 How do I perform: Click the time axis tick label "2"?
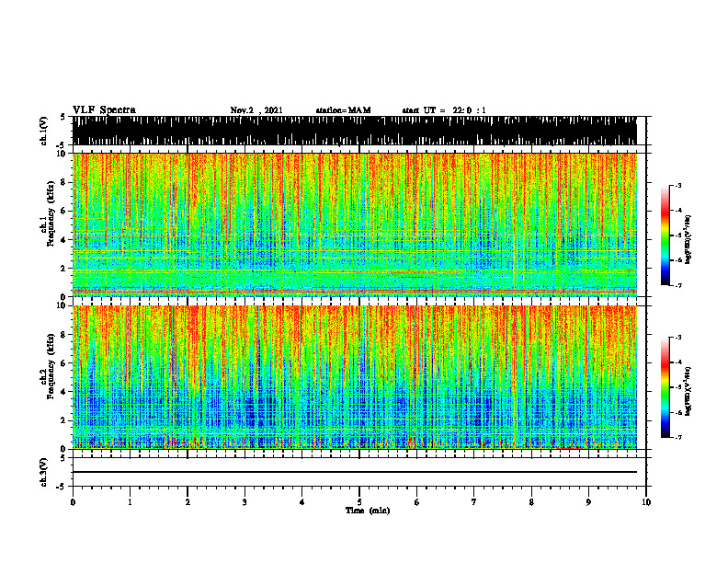(x=188, y=502)
